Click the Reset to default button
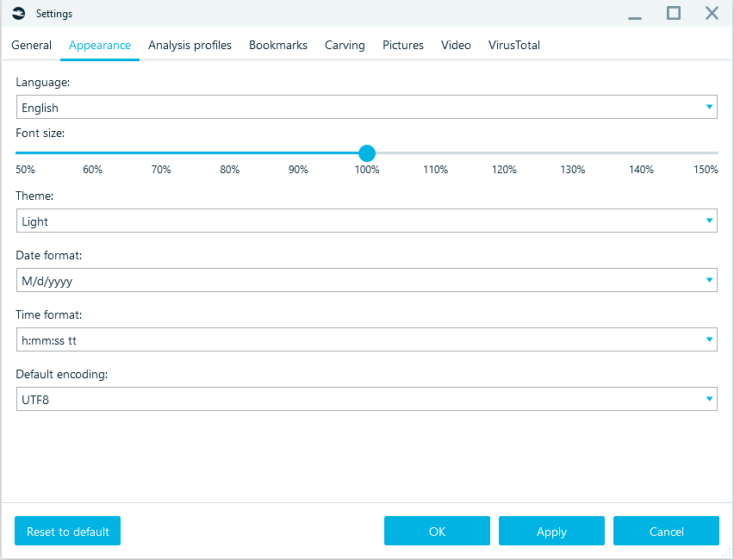Image resolution: width=734 pixels, height=560 pixels. (x=67, y=531)
